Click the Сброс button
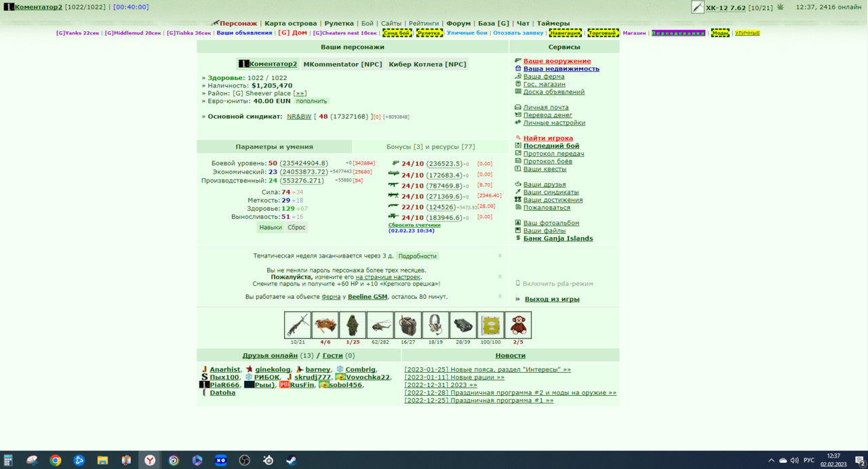 click(x=296, y=227)
